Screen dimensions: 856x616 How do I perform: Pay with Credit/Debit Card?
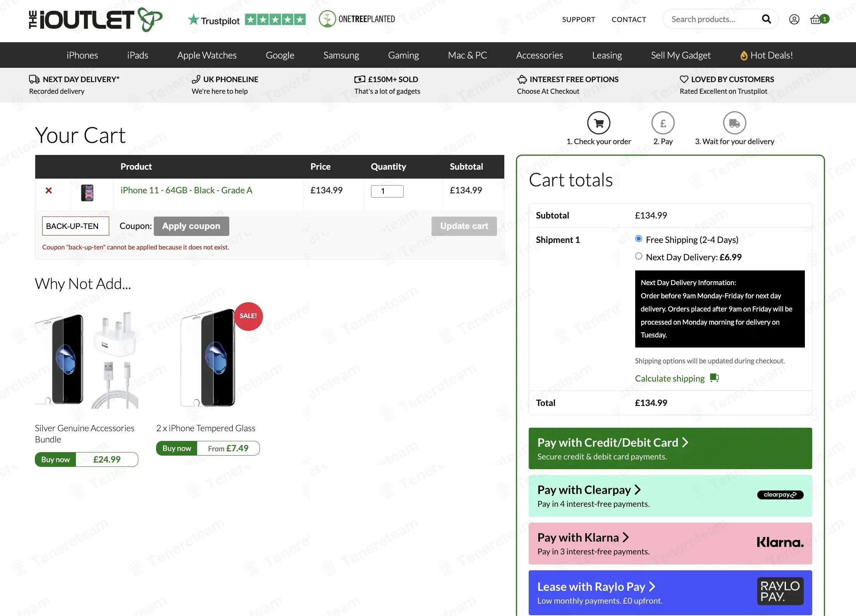[670, 448]
